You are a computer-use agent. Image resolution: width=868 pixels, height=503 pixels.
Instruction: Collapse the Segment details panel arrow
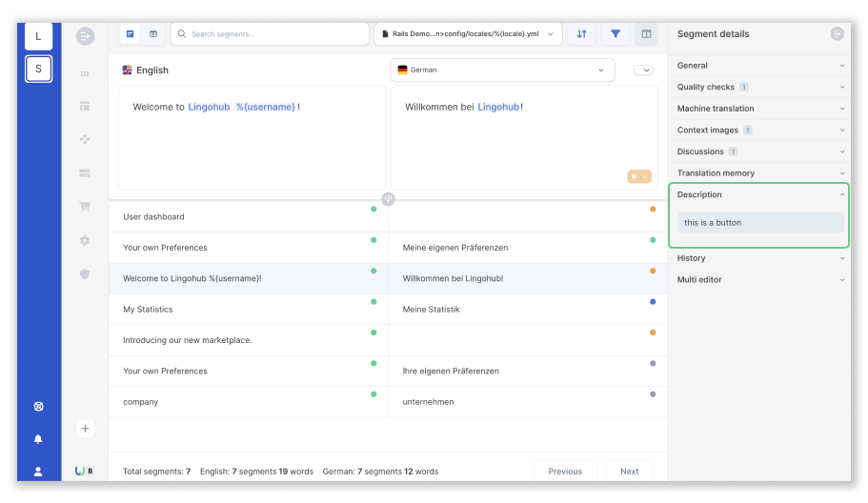coord(837,33)
